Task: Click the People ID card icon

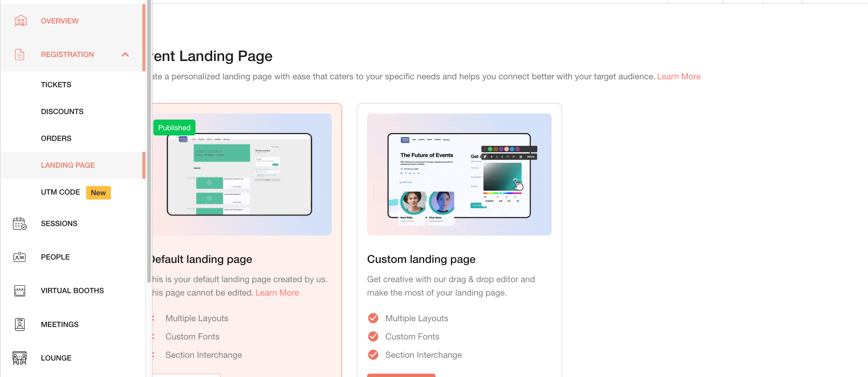Action: (x=20, y=257)
